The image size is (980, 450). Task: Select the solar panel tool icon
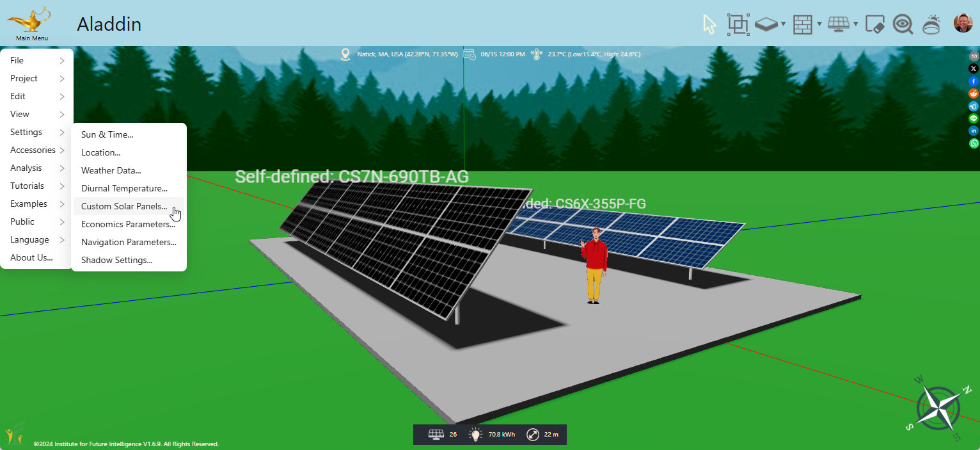pyautogui.click(x=839, y=24)
